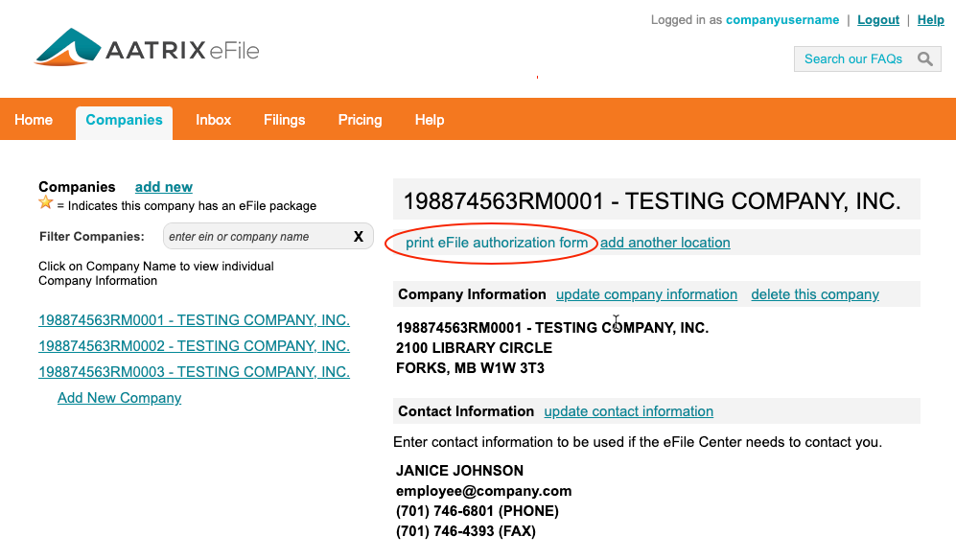Click the Search our FAQs input field

tap(853, 58)
